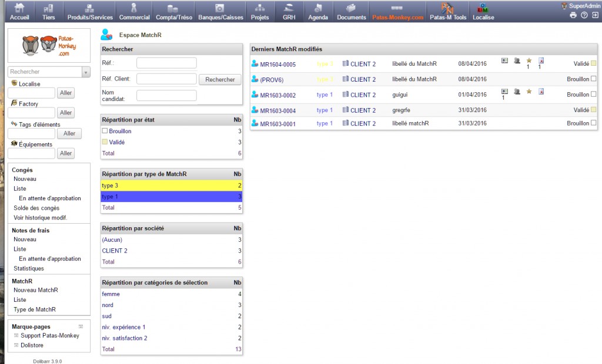Open the Nouveau MatchR sidebar link
The width and height of the screenshot is (602, 364).
pyautogui.click(x=35, y=290)
